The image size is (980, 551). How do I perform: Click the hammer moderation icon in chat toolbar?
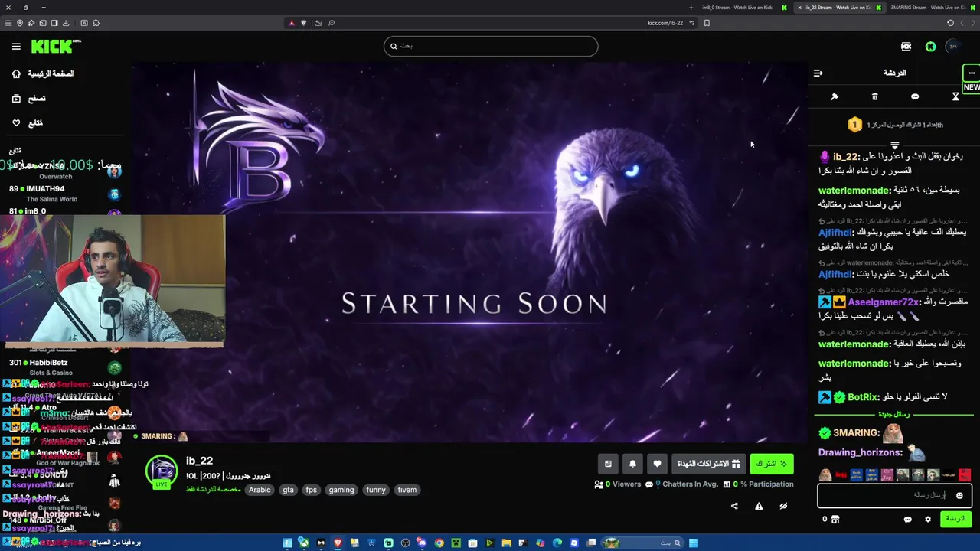(x=835, y=96)
